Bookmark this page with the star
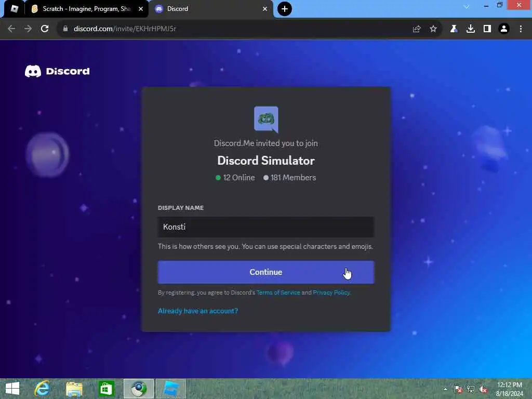Image resolution: width=532 pixels, height=399 pixels. [433, 29]
